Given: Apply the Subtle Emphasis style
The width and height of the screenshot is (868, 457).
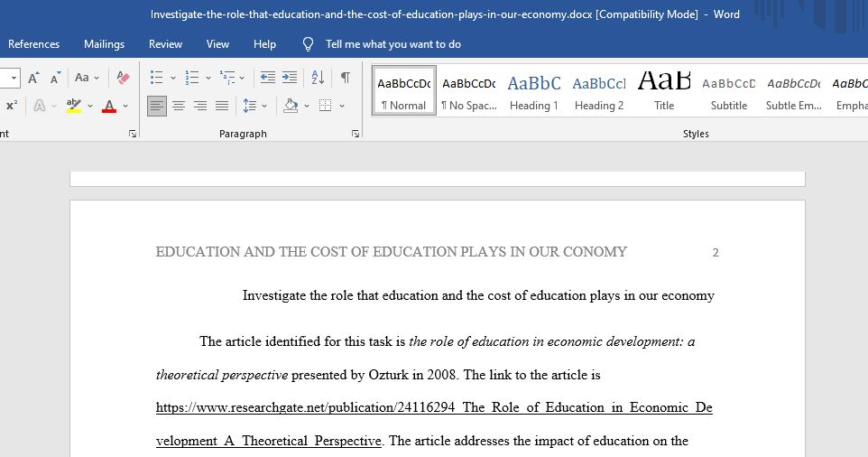Looking at the screenshot, I should click(794, 91).
